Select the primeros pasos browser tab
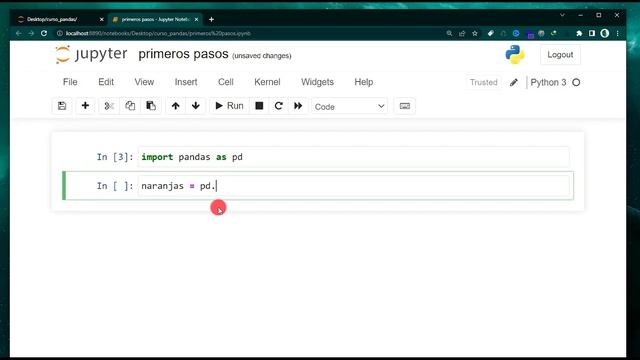Screen dimensions: 640x360 pos(155,19)
